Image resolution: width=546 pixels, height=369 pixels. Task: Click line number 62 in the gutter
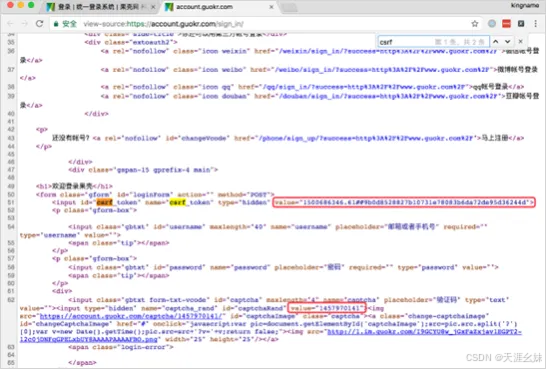[11, 300]
